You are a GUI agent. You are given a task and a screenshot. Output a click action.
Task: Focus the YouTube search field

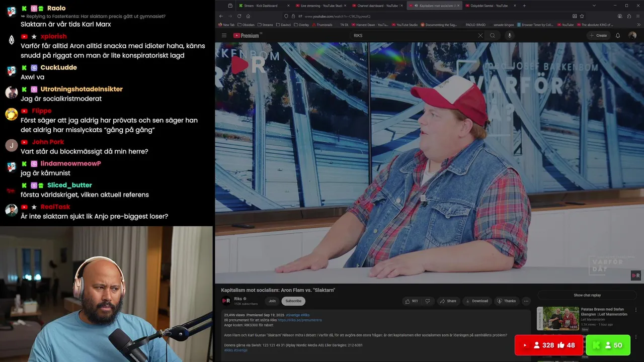tap(413, 36)
